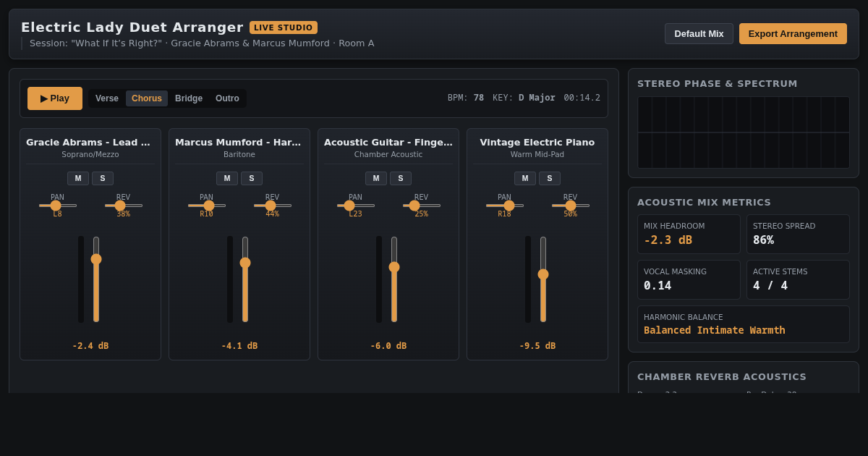Adjust the Acoustic Guitar PAN slider

point(356,206)
